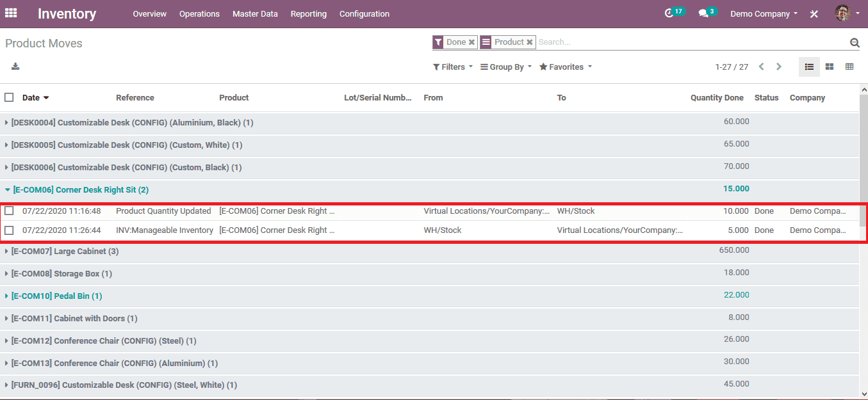Open conversations chat icon with badge 3
Image resolution: width=868 pixels, height=400 pixels.
(x=708, y=13)
